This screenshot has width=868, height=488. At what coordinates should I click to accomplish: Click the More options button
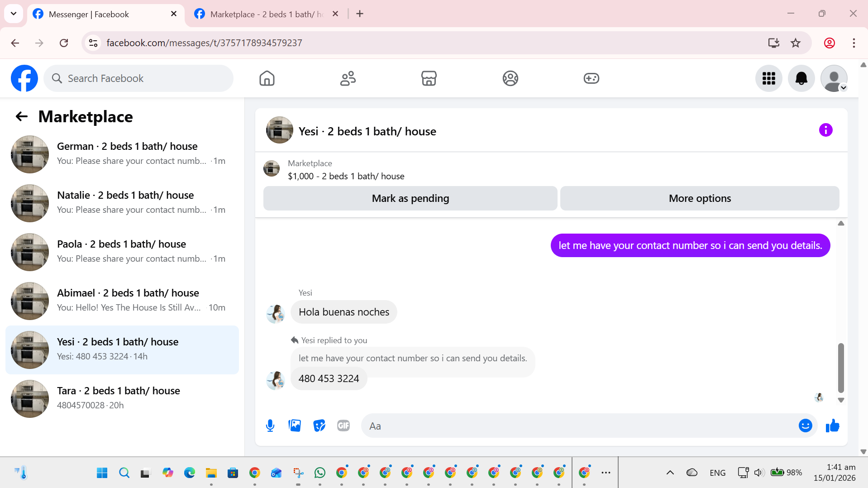coord(700,198)
